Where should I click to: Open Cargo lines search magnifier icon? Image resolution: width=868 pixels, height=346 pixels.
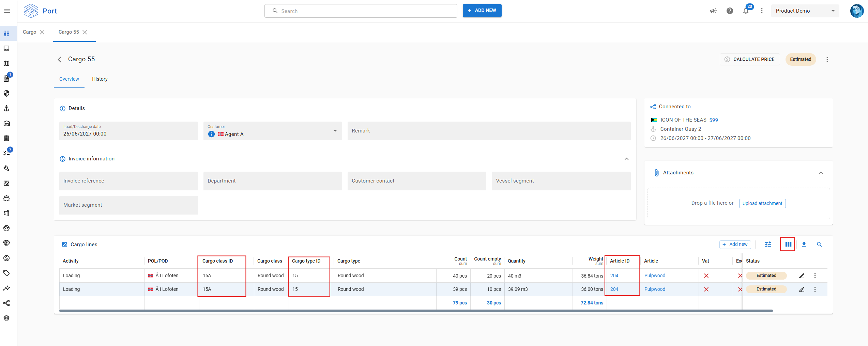click(x=819, y=245)
